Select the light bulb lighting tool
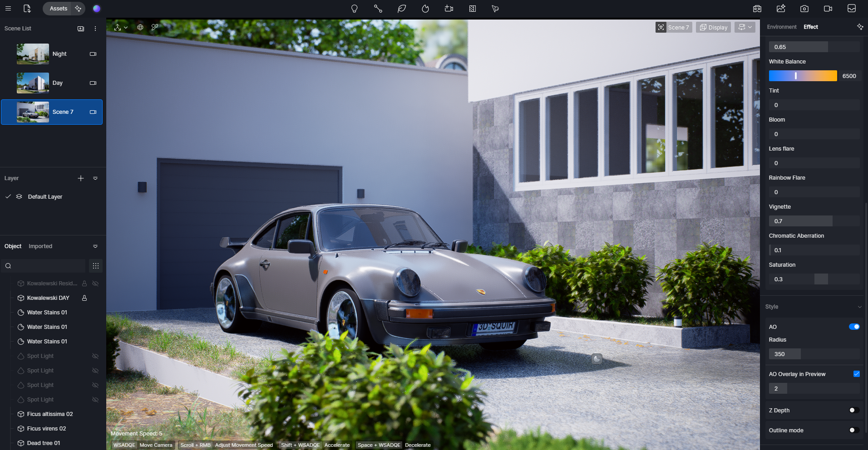 355,9
